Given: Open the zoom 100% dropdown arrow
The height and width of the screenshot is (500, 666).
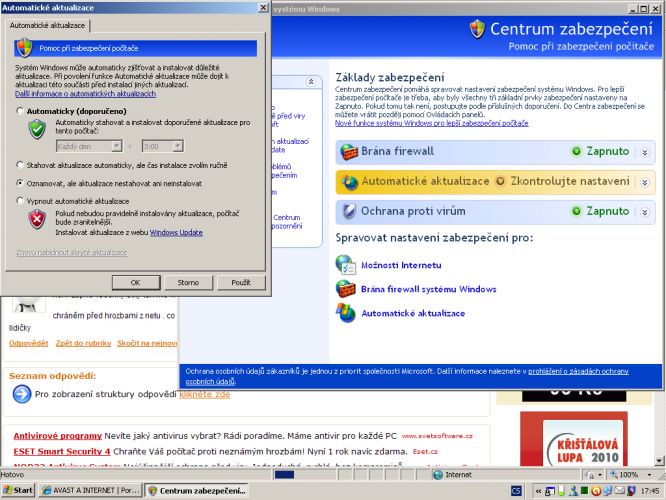Looking at the screenshot, I should click(649, 475).
